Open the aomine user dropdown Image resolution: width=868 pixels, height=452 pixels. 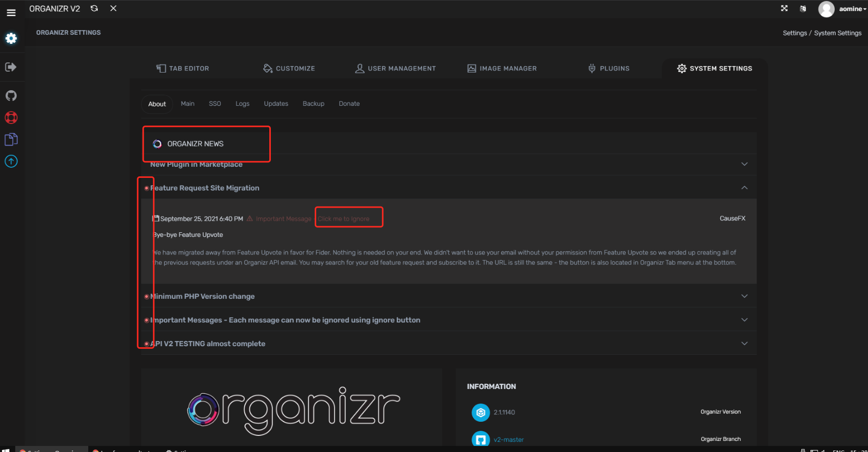[852, 9]
